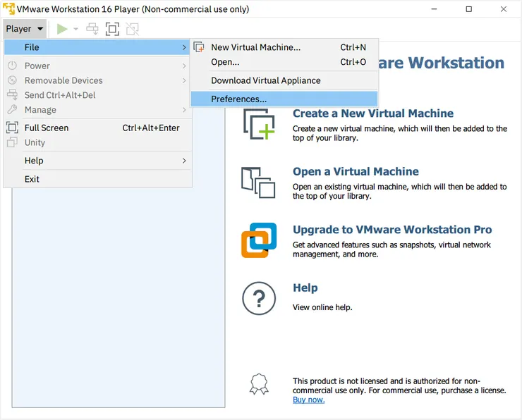Image resolution: width=522 pixels, height=420 pixels.
Task: Expand the File submenu arrow
Action: click(184, 47)
